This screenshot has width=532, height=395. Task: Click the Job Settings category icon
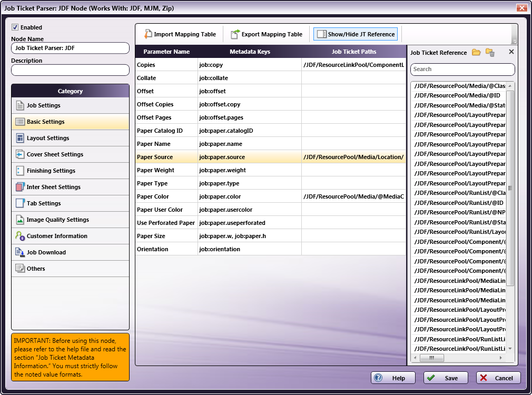coord(20,105)
